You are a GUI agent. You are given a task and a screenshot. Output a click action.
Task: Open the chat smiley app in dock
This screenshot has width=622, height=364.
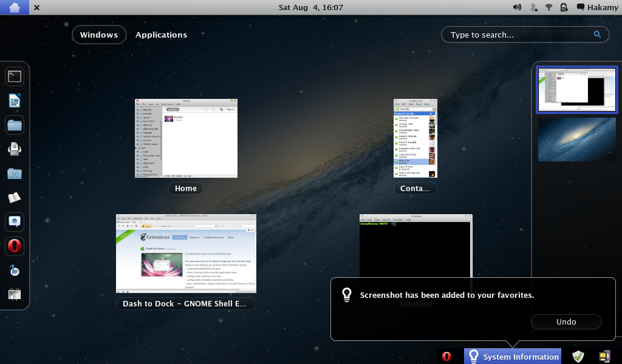15,222
